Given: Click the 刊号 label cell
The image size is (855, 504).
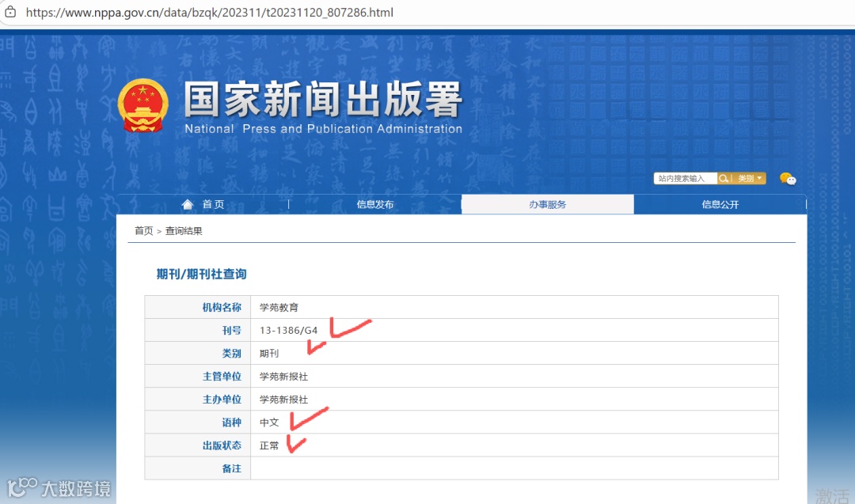Looking at the screenshot, I should click(197, 330).
